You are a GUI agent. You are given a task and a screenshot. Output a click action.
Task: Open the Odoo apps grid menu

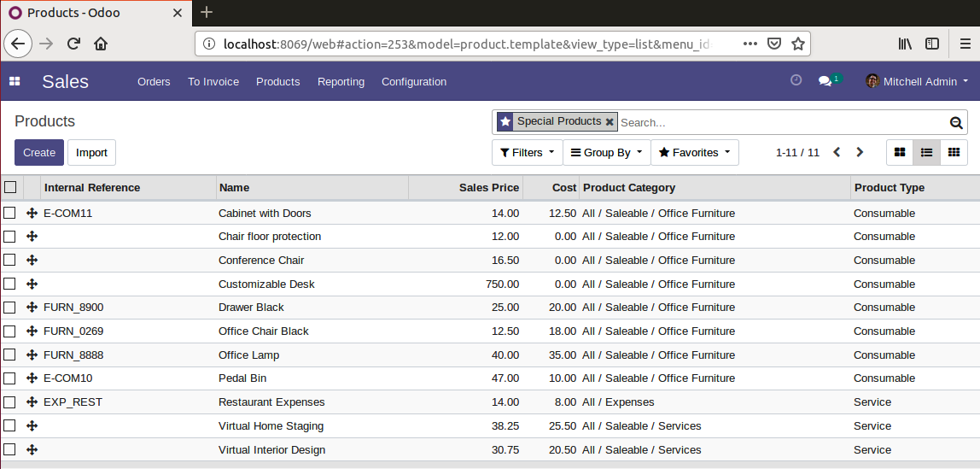tap(15, 81)
